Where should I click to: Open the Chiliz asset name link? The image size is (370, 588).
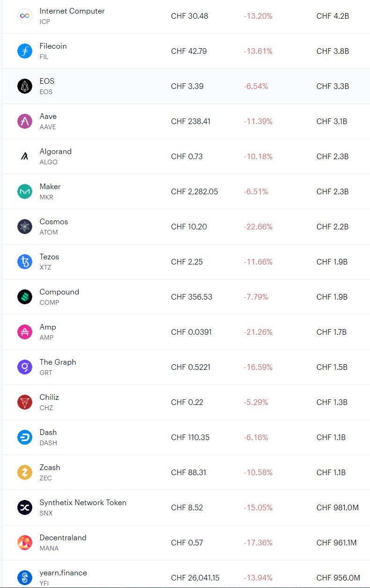click(49, 397)
